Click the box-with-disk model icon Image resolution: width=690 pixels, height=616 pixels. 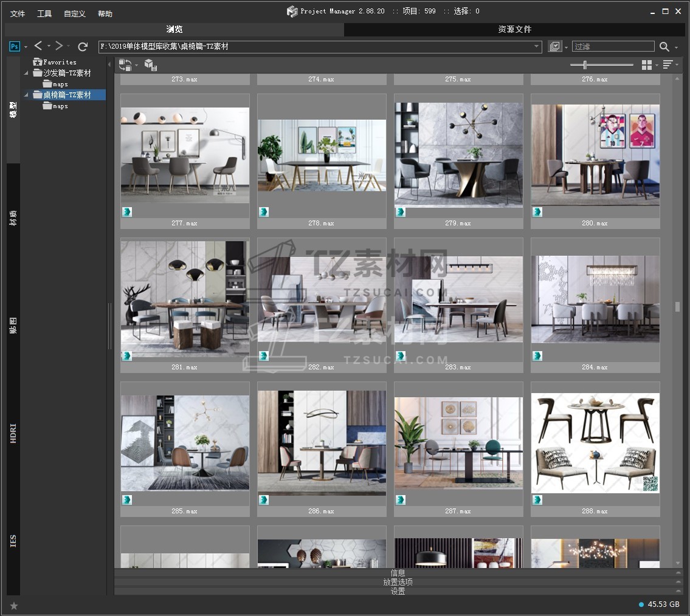[150, 65]
